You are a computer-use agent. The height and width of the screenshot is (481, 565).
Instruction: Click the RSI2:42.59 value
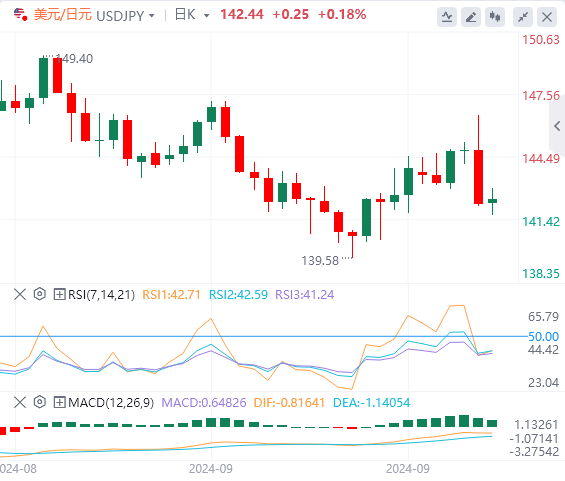[239, 295]
